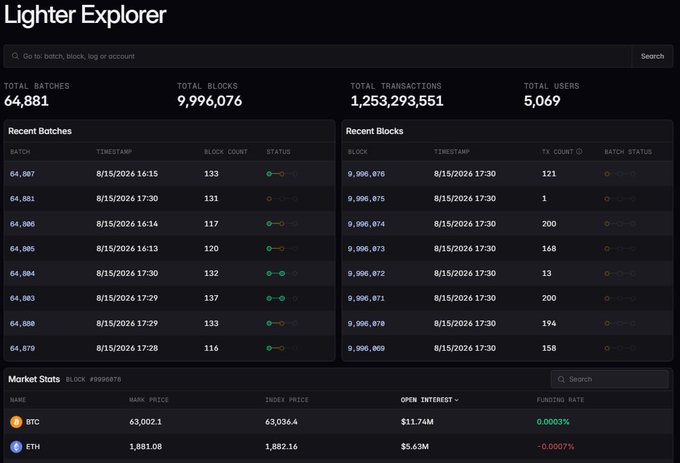Click the Market Stats search magnifier icon

[561, 379]
